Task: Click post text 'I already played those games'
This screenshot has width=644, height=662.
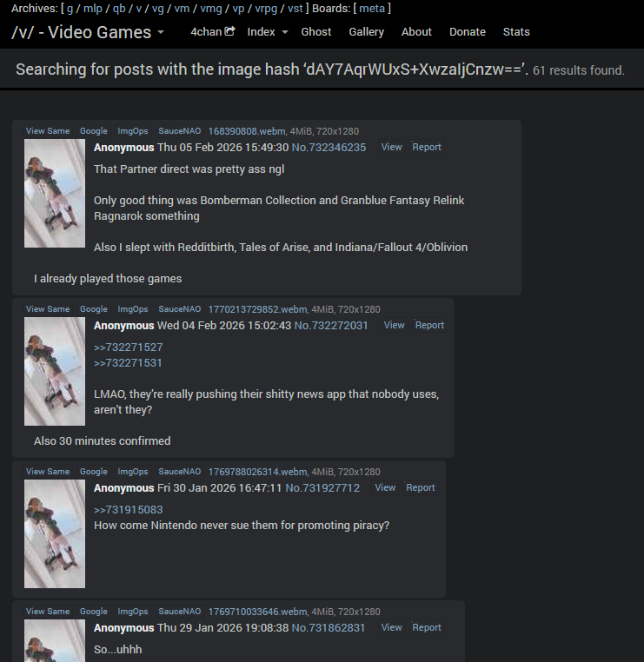Action: pos(108,279)
